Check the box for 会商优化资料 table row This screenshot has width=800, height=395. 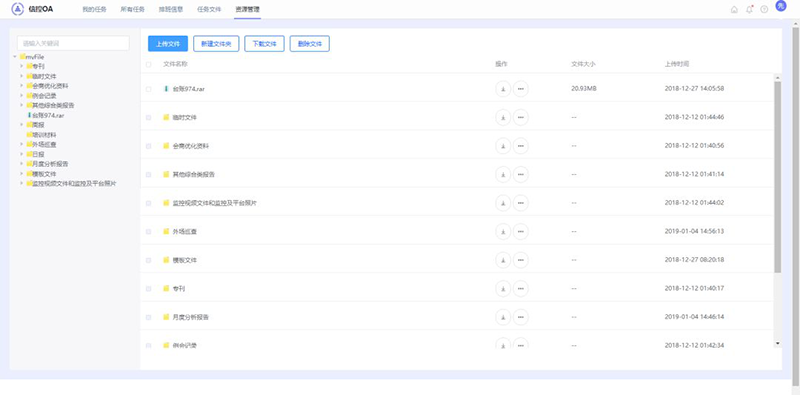click(x=148, y=146)
